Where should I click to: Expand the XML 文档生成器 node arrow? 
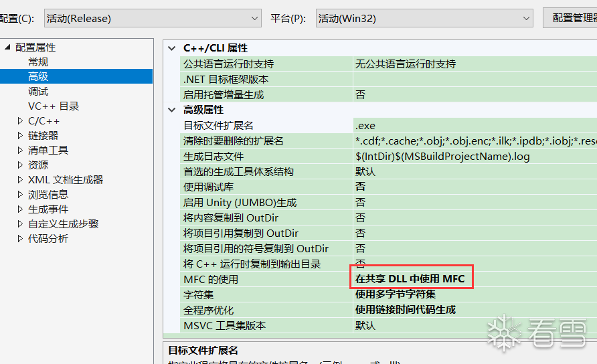[20, 180]
